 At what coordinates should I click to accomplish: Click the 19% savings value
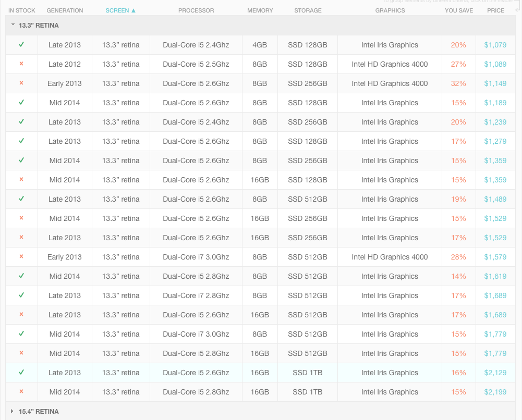[x=458, y=199]
